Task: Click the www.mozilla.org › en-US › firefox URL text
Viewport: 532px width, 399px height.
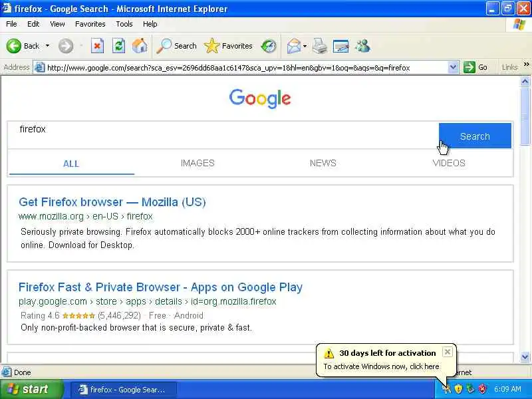Action: coord(86,217)
